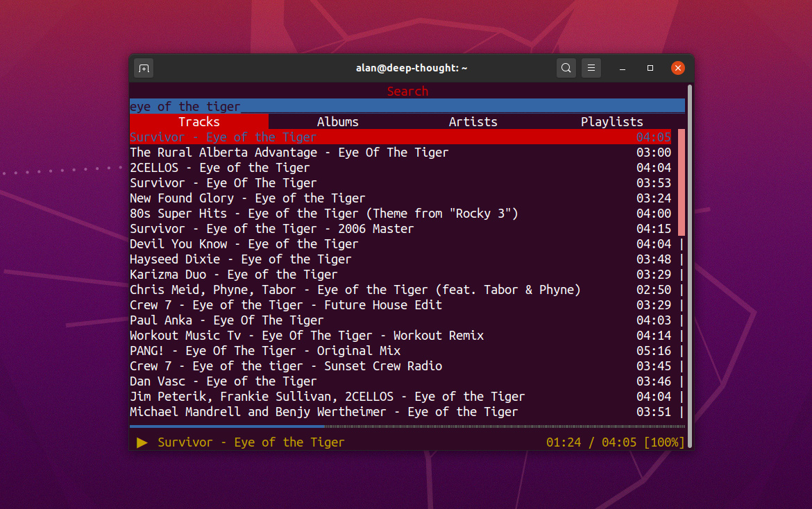Seek within the playback progress bar
The height and width of the screenshot is (509, 812).
[x=407, y=426]
